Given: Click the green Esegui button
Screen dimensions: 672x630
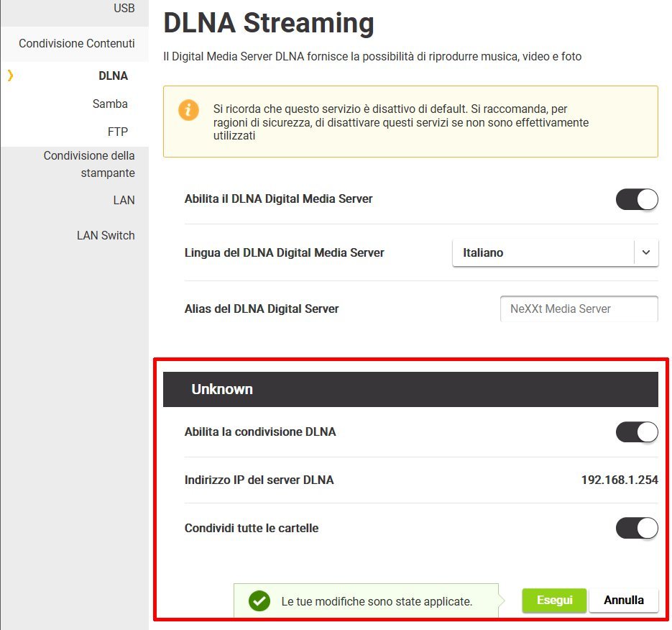Looking at the screenshot, I should [x=554, y=600].
